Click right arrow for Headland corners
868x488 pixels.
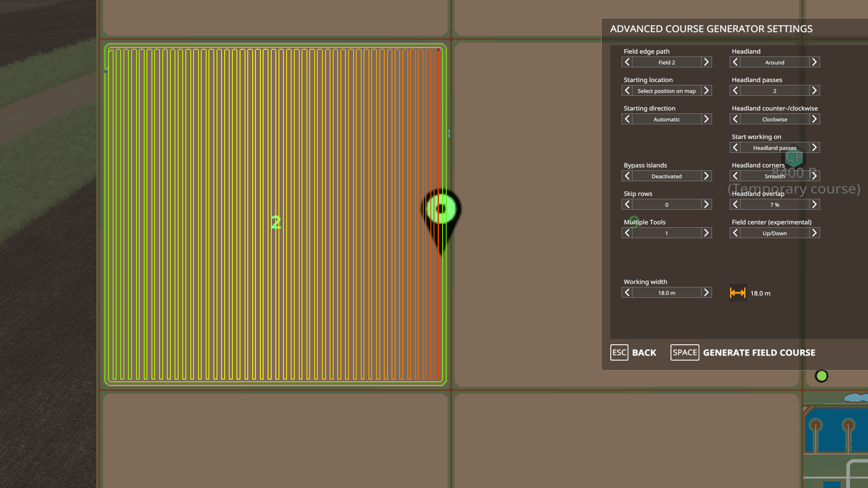[815, 176]
